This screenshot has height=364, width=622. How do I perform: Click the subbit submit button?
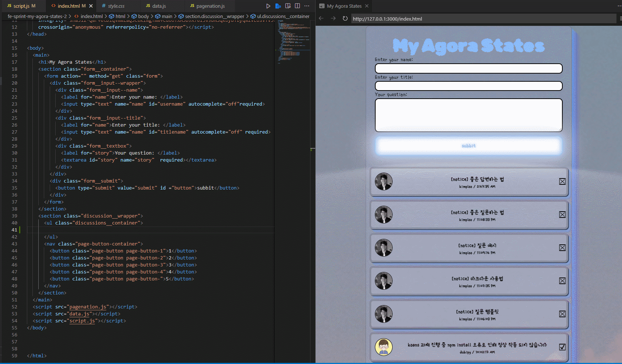coord(468,146)
